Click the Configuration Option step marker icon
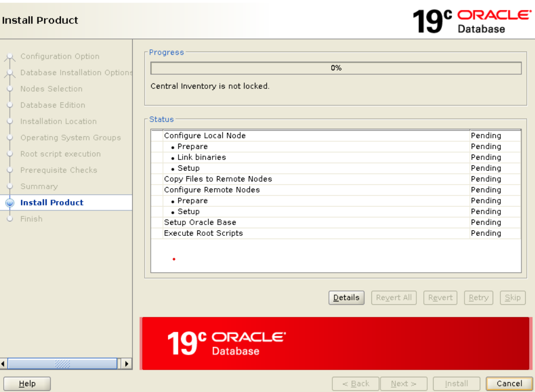Viewport: 535px width, 392px height. point(10,57)
